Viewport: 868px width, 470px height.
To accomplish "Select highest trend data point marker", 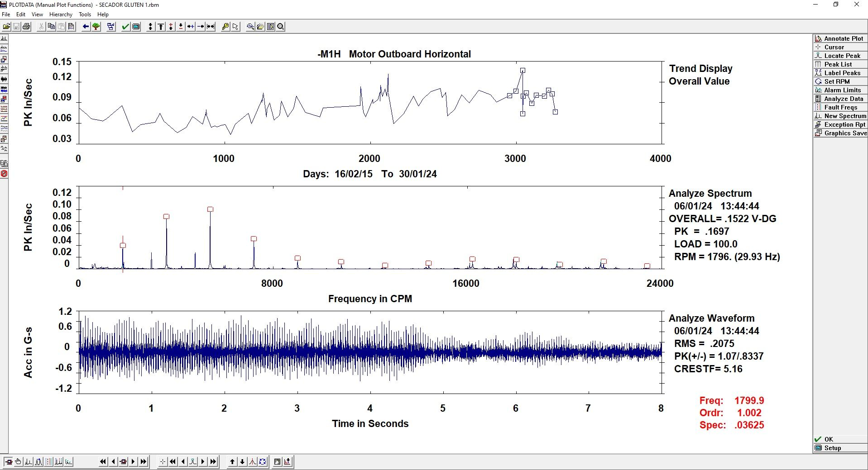I will (x=523, y=71).
